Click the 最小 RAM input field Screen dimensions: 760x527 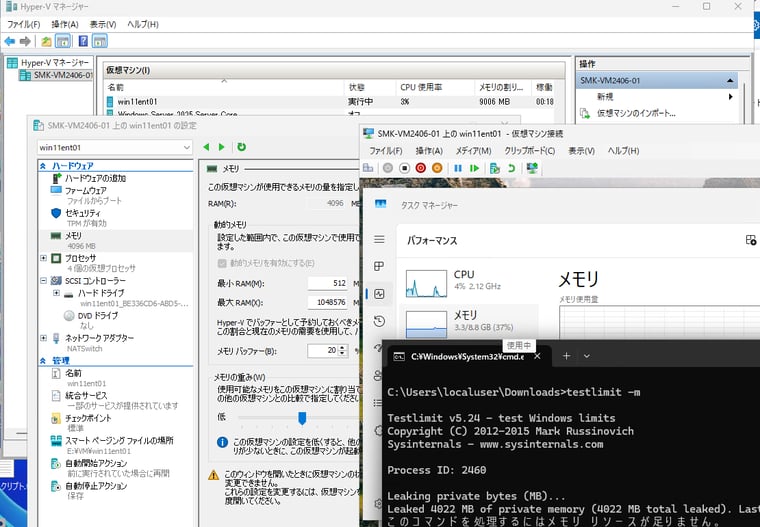click(x=328, y=283)
